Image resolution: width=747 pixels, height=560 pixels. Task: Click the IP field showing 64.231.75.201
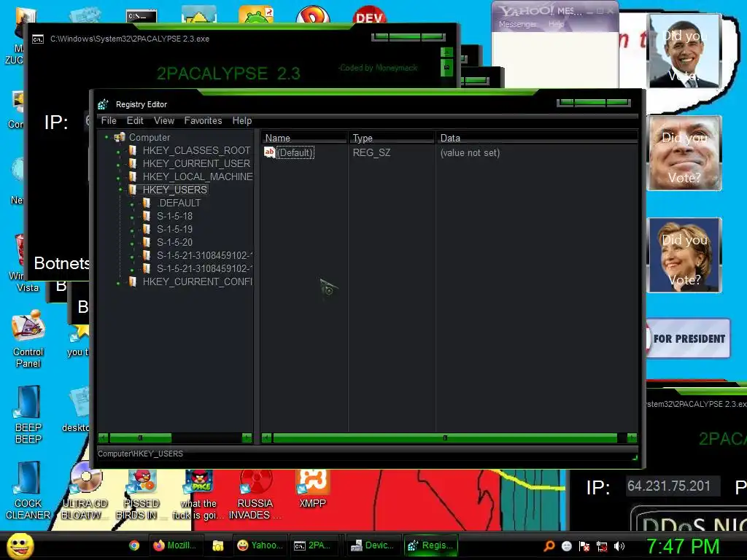672,486
